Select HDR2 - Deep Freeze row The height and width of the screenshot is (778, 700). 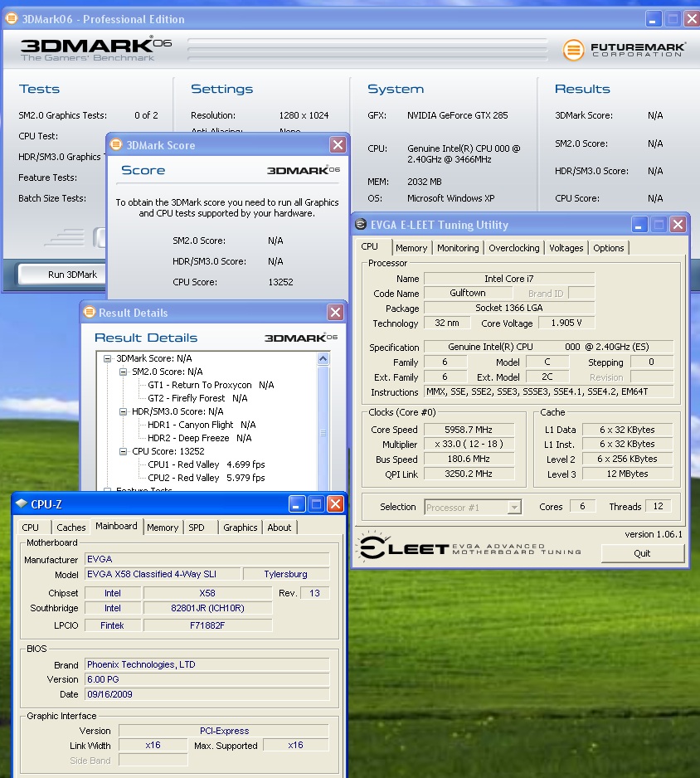[199, 438]
